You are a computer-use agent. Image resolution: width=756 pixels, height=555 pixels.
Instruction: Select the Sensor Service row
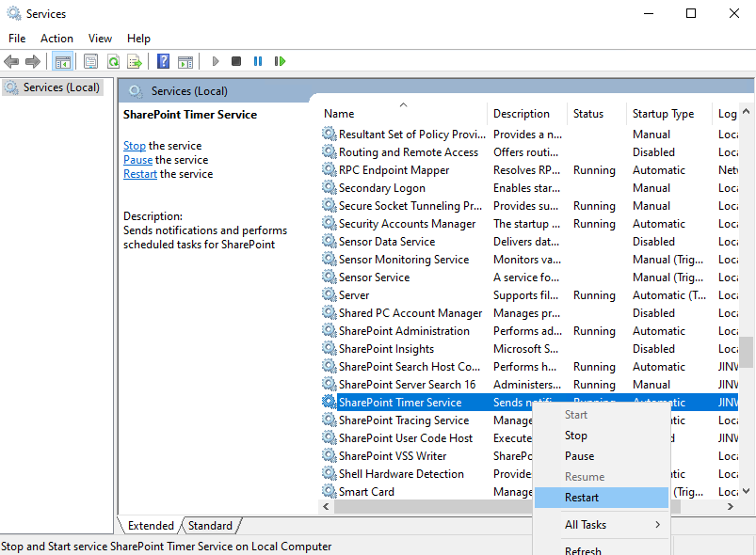(x=529, y=277)
